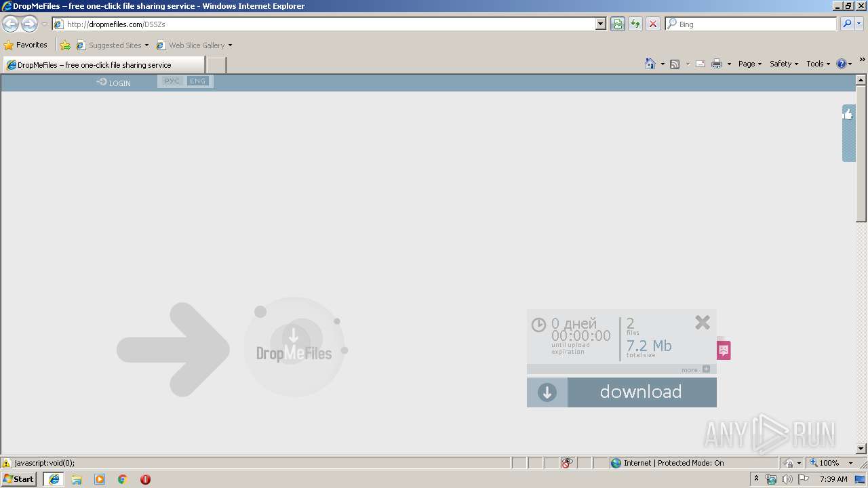Image resolution: width=868 pixels, height=488 pixels.
Task: Open the recent pages dropdown arrow
Action: (x=44, y=24)
